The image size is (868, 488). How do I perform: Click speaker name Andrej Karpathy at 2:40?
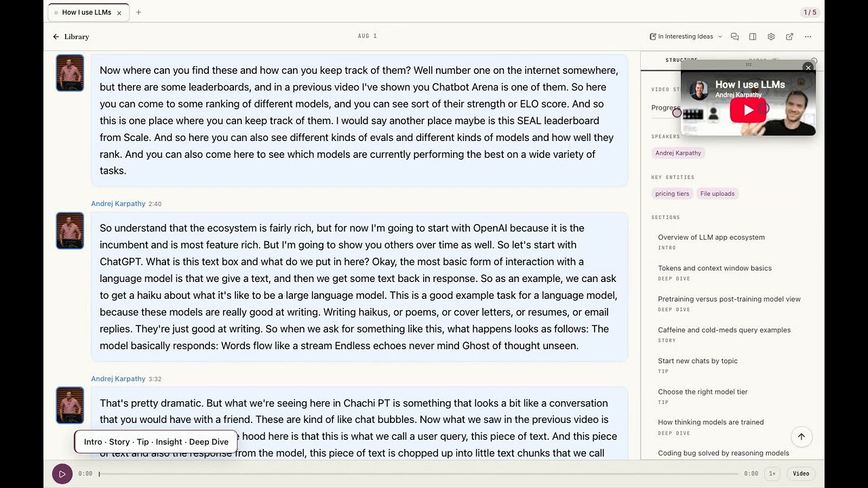(x=118, y=203)
